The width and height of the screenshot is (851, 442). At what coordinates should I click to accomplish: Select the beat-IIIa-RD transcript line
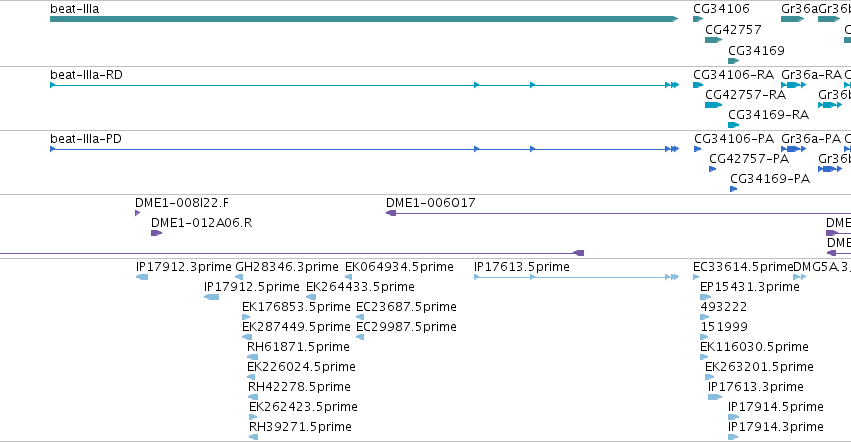pyautogui.click(x=364, y=85)
